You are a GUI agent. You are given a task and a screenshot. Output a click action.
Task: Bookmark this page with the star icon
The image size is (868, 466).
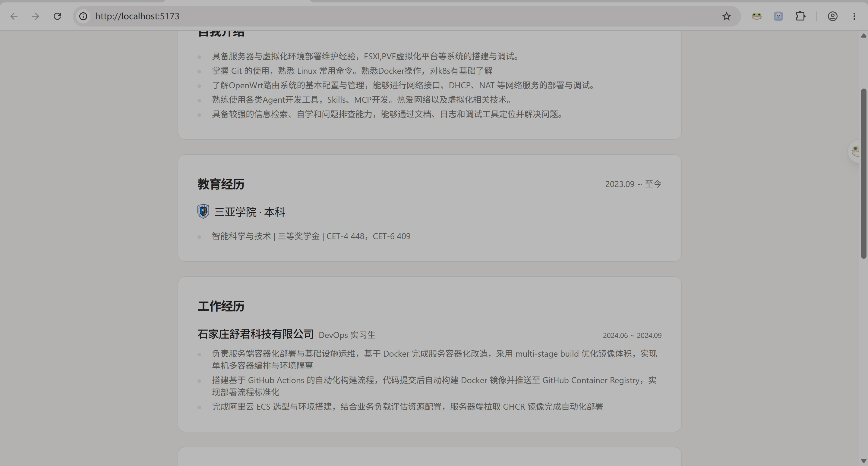[726, 16]
